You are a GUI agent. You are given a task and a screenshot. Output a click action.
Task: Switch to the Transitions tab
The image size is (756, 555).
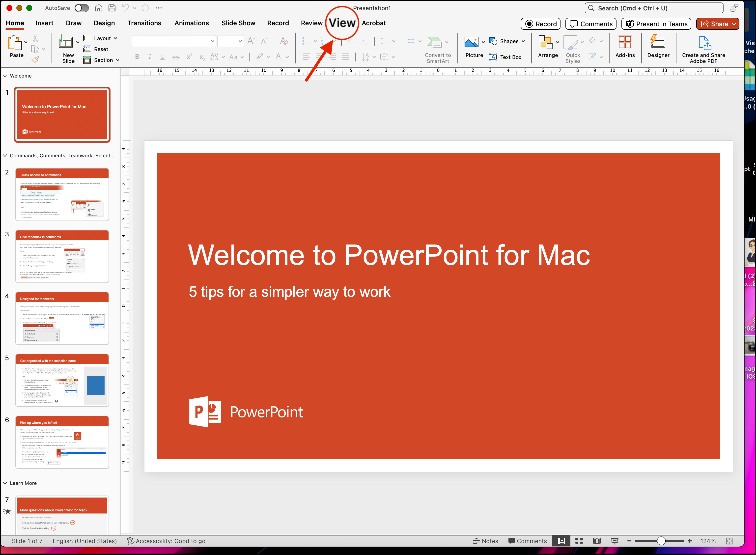tap(144, 23)
